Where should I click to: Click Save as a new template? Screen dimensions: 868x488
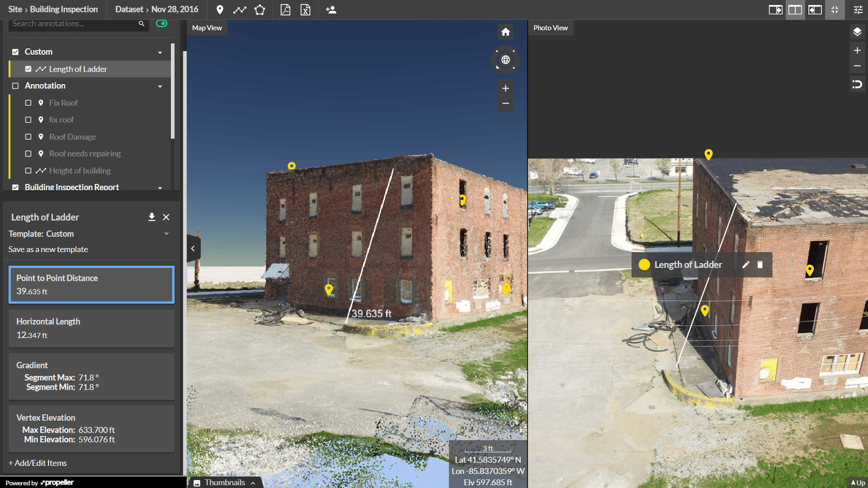point(48,249)
